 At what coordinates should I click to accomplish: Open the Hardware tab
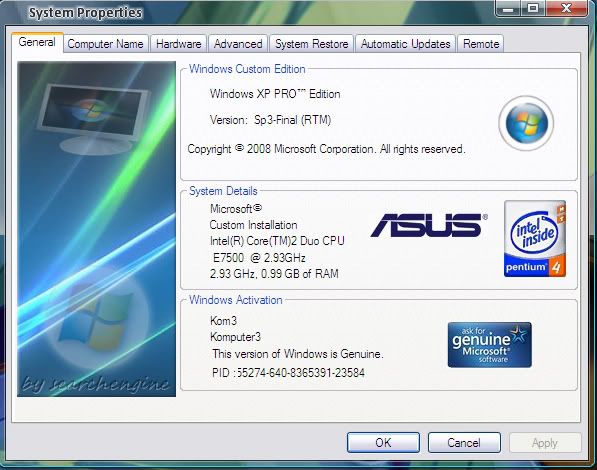pos(179,44)
